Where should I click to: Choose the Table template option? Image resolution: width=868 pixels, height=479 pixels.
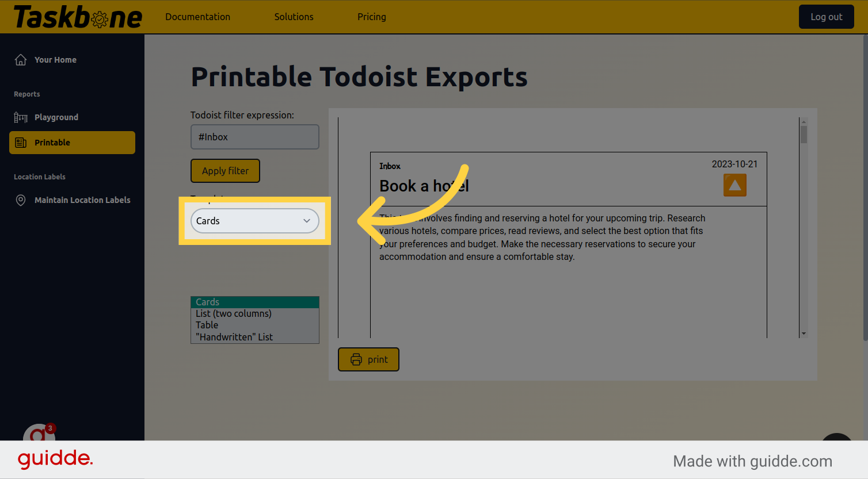255,325
